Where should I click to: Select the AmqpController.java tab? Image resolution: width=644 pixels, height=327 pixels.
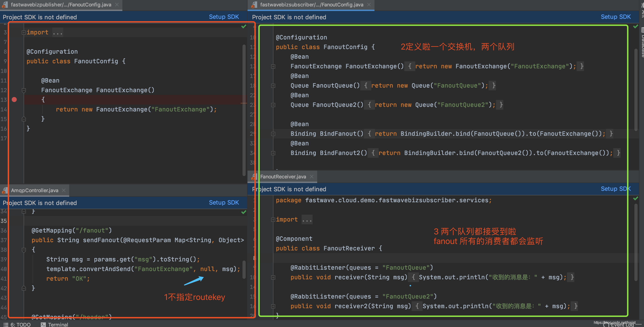coord(35,190)
